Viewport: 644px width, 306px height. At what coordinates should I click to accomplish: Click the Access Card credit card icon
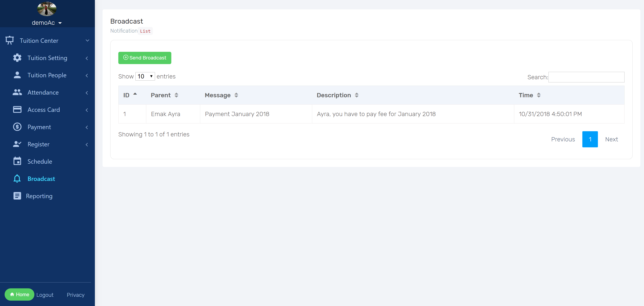tap(17, 109)
